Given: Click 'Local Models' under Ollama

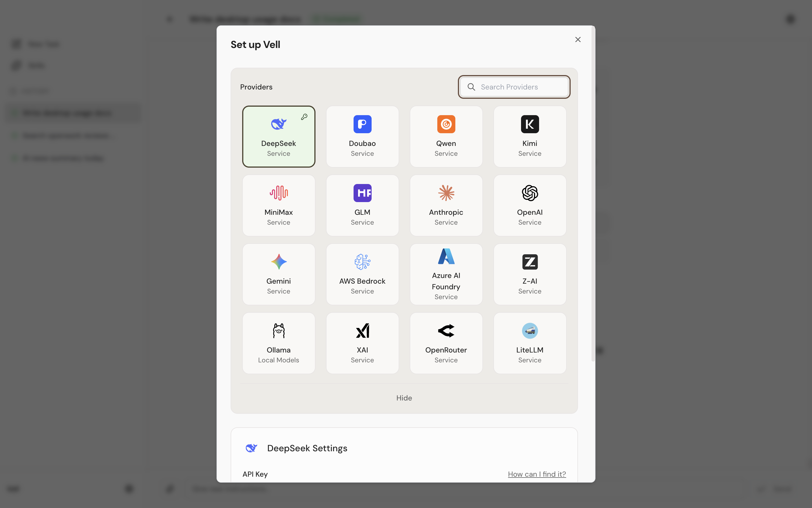Looking at the screenshot, I should coord(279,360).
